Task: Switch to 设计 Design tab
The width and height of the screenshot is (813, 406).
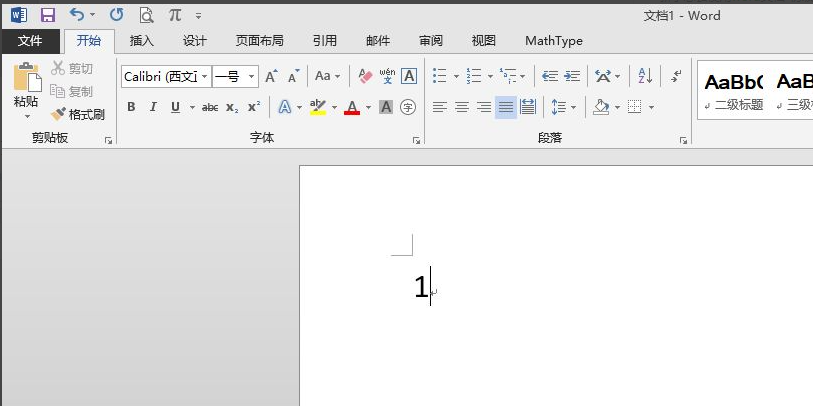Action: pos(194,40)
